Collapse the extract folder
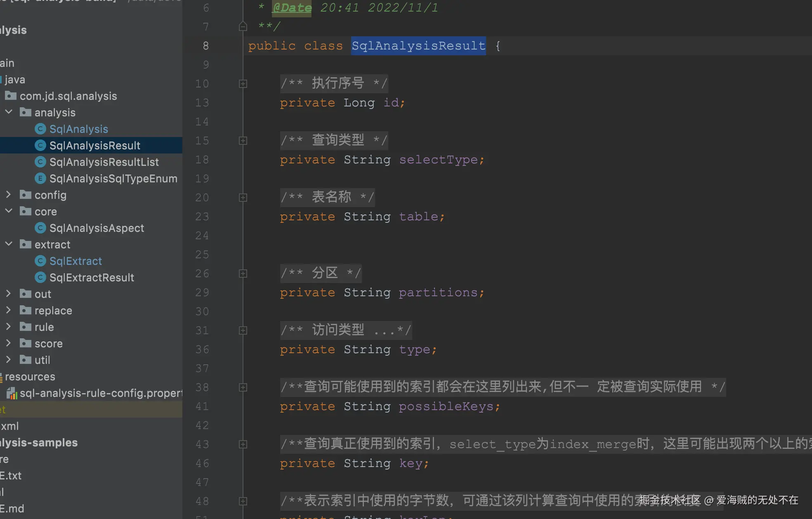 [9, 244]
